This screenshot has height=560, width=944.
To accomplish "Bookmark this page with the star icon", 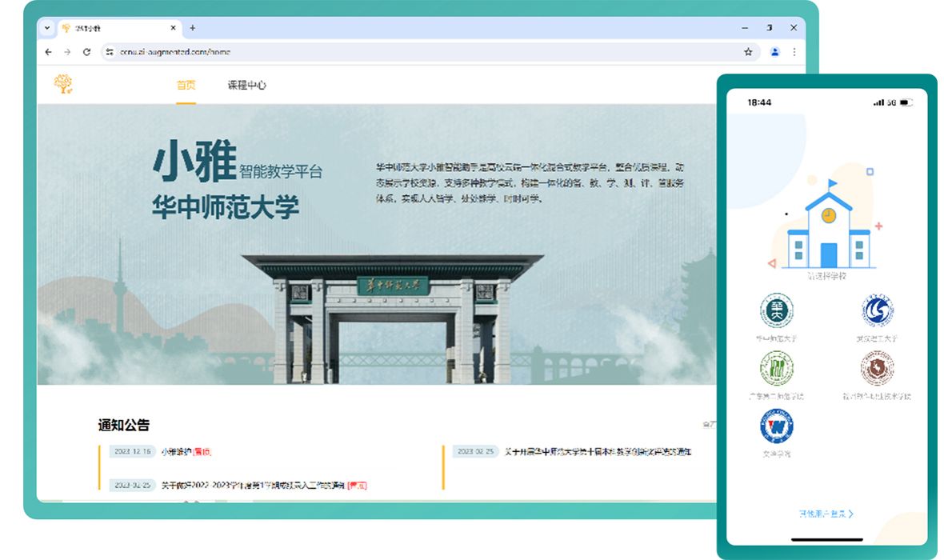I will 748,52.
